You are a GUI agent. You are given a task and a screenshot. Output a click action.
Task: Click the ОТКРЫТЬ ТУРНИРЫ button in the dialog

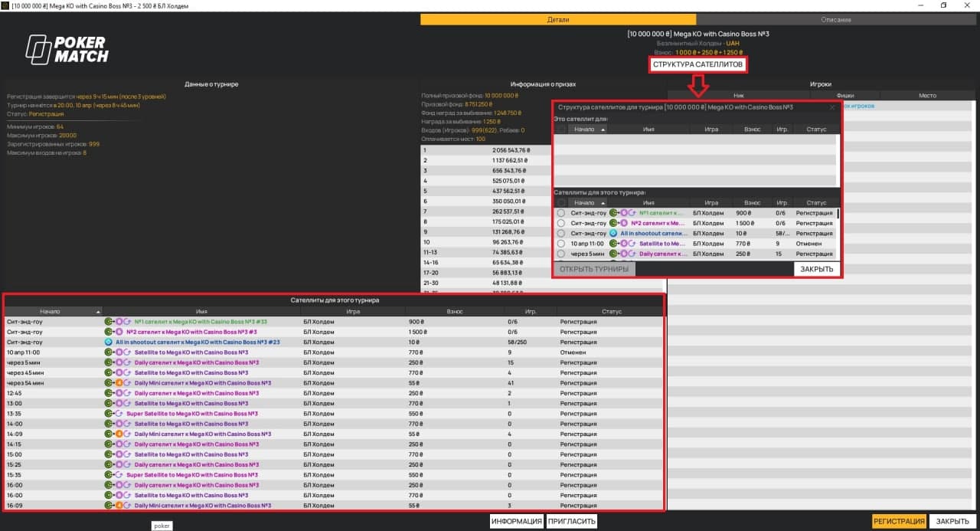pos(594,269)
